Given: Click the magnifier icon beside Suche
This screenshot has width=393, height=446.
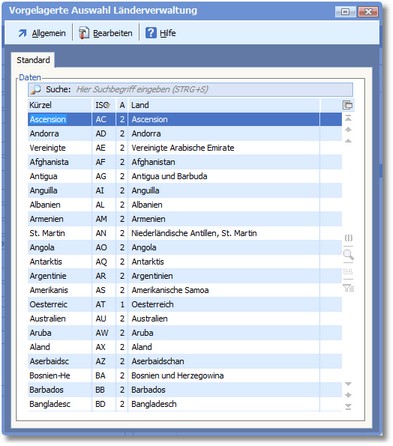Looking at the screenshot, I should coord(36,89).
